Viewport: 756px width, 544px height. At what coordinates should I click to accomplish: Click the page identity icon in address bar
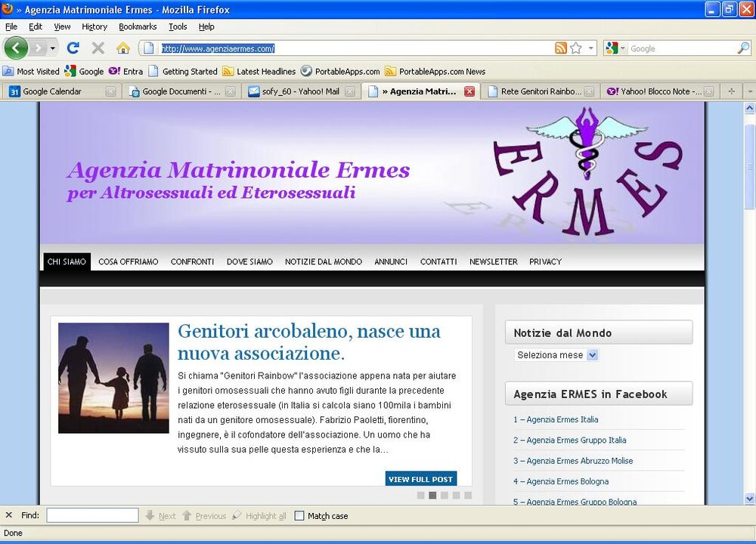(149, 48)
